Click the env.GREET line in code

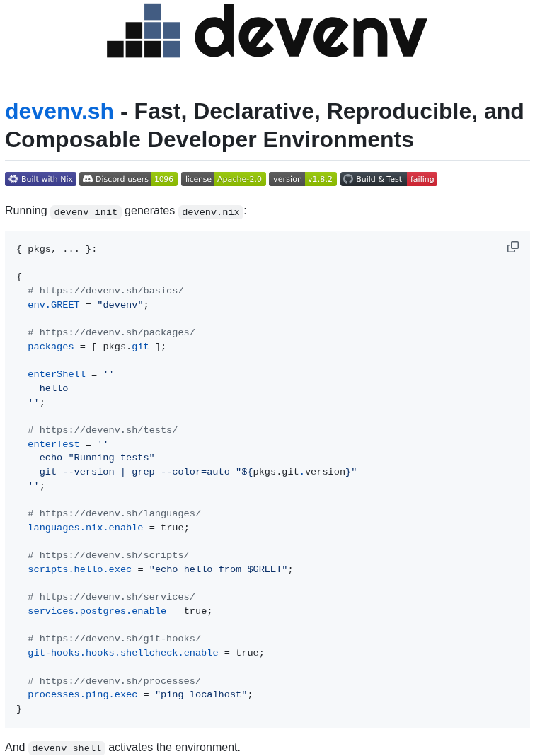pos(88,305)
